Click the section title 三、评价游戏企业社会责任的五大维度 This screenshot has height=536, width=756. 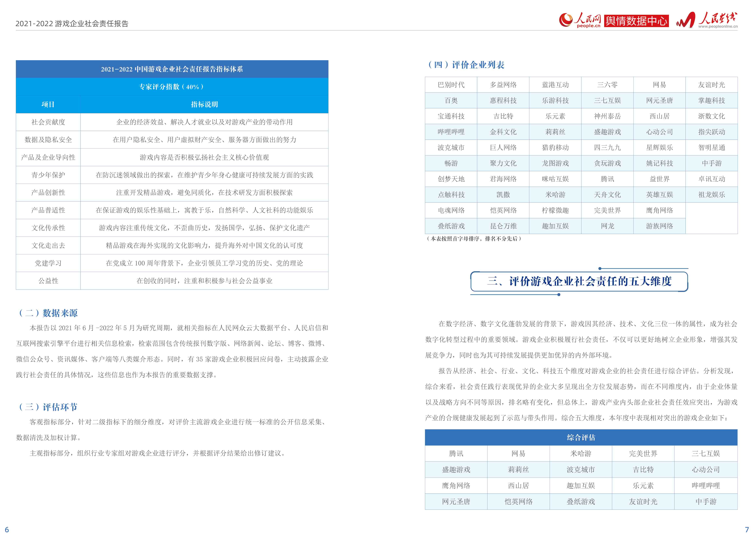click(x=579, y=281)
